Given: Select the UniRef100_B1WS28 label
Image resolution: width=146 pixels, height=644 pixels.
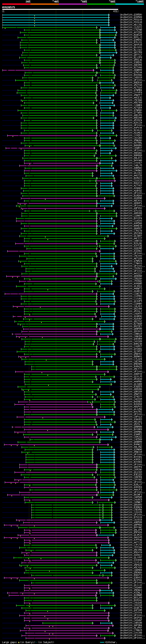Looking at the screenshot, I should [131, 35].
